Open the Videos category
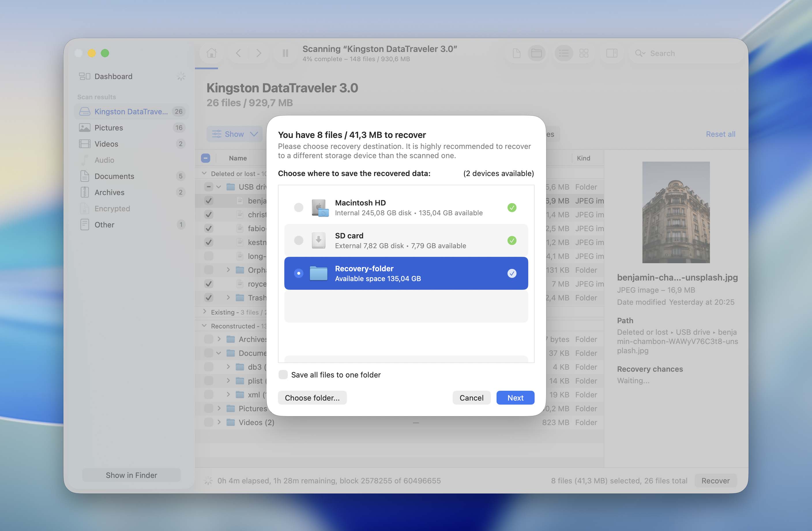 pyautogui.click(x=131, y=144)
